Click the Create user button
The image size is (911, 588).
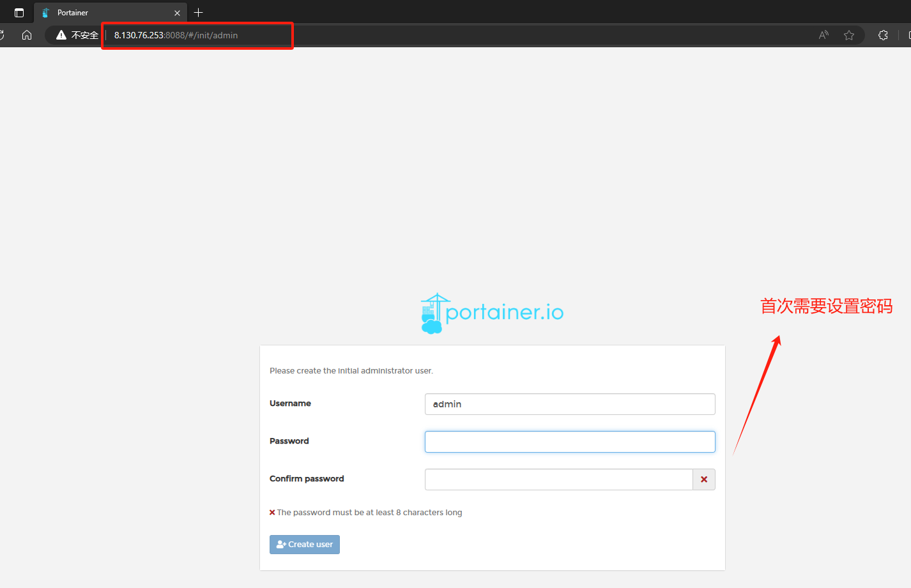click(x=305, y=545)
